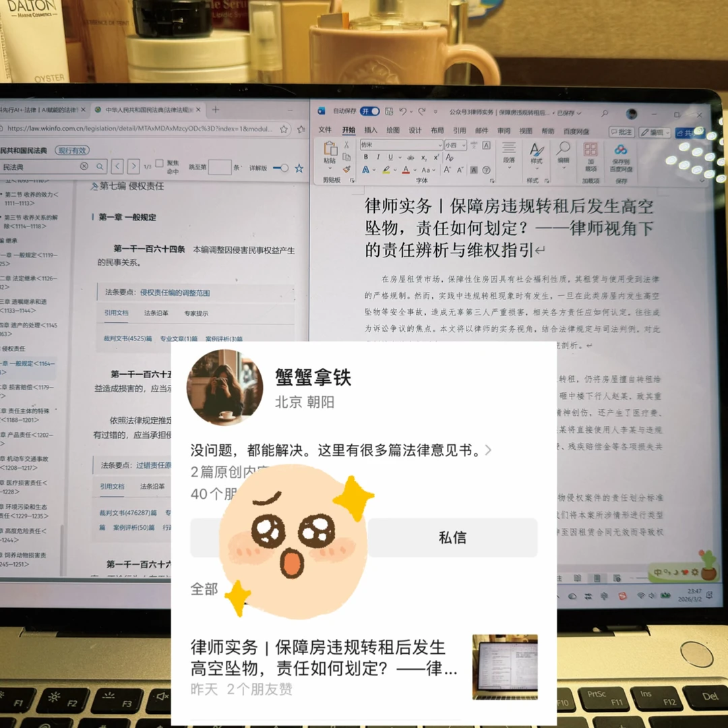Redo the action in Word

coord(421,111)
